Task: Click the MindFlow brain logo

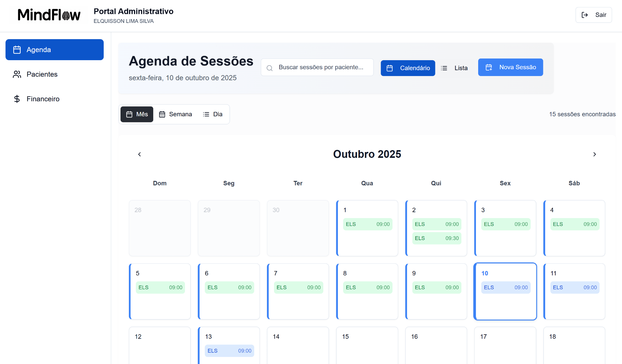Action: click(49, 15)
